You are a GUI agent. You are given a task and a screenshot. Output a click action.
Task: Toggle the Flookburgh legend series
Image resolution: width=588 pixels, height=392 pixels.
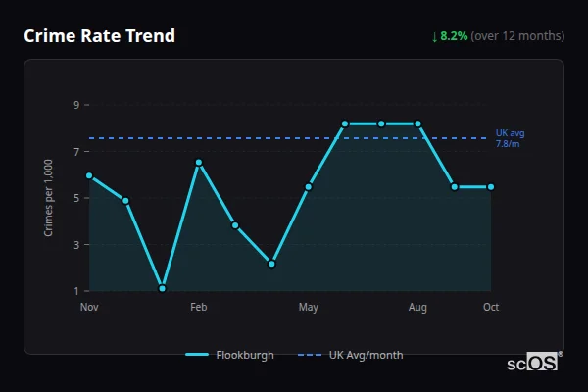pos(229,355)
